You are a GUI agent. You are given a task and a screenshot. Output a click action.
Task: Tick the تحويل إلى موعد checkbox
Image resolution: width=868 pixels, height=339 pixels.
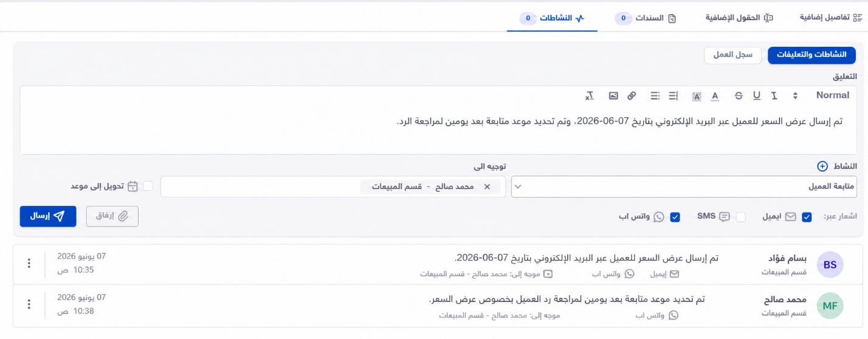[148, 187]
